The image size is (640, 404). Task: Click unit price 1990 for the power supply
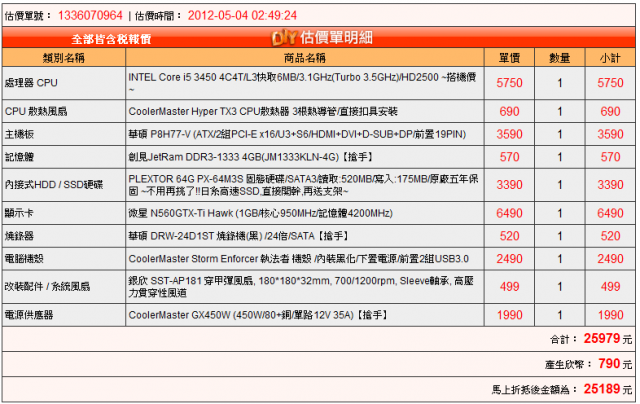(x=509, y=315)
